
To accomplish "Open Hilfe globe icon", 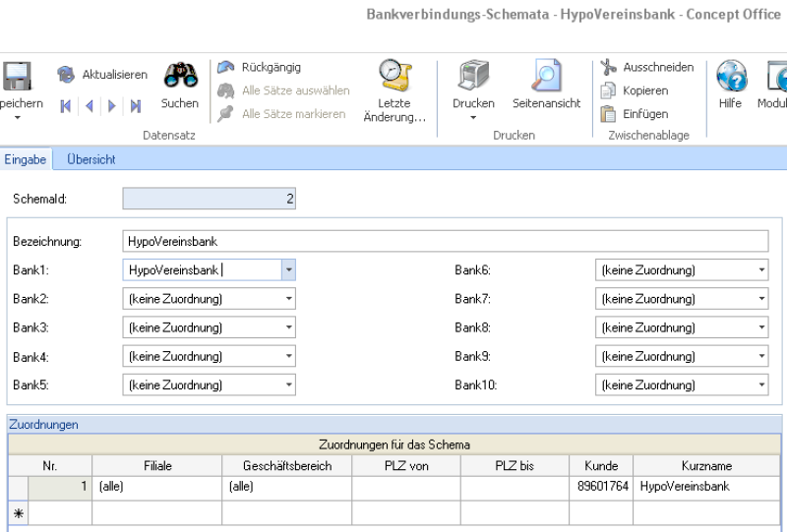I will coord(731,76).
